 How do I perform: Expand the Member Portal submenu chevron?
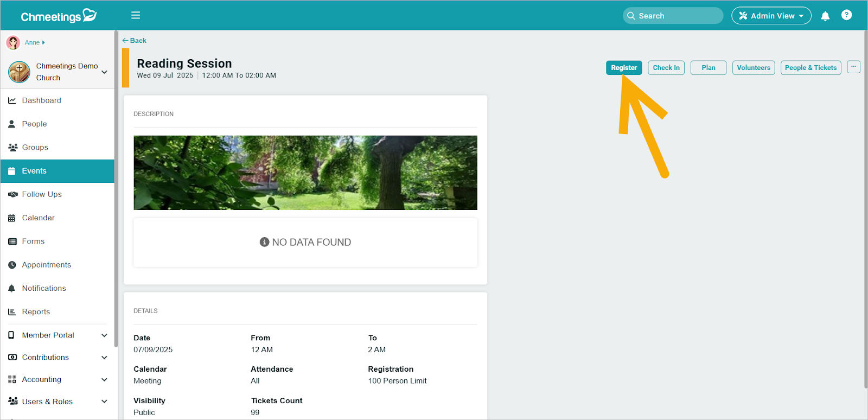point(104,335)
